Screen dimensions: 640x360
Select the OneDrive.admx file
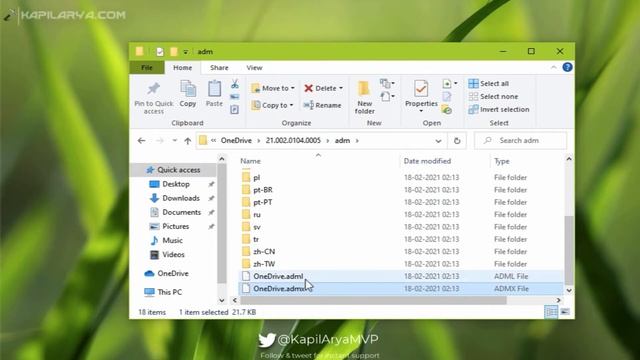(x=400, y=289)
